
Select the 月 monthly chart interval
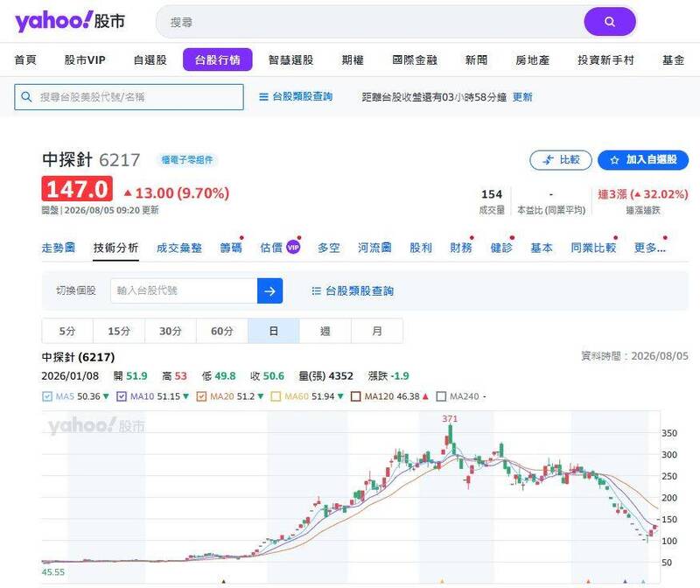[x=377, y=331]
